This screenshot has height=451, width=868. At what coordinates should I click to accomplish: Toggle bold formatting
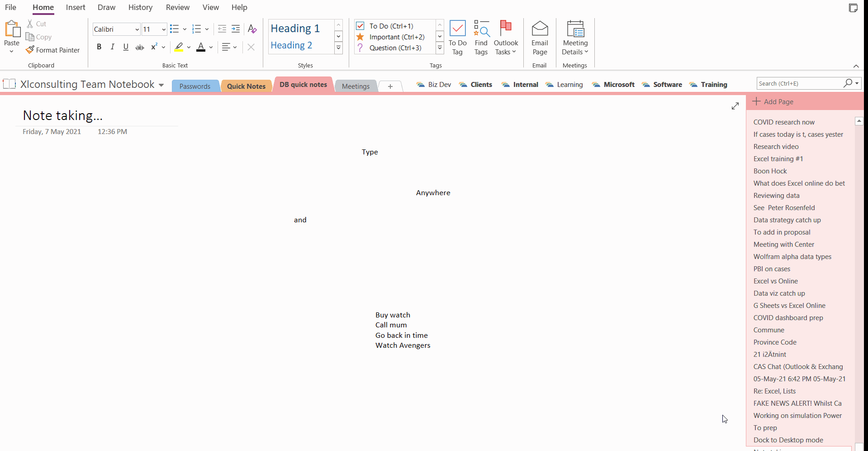99,47
